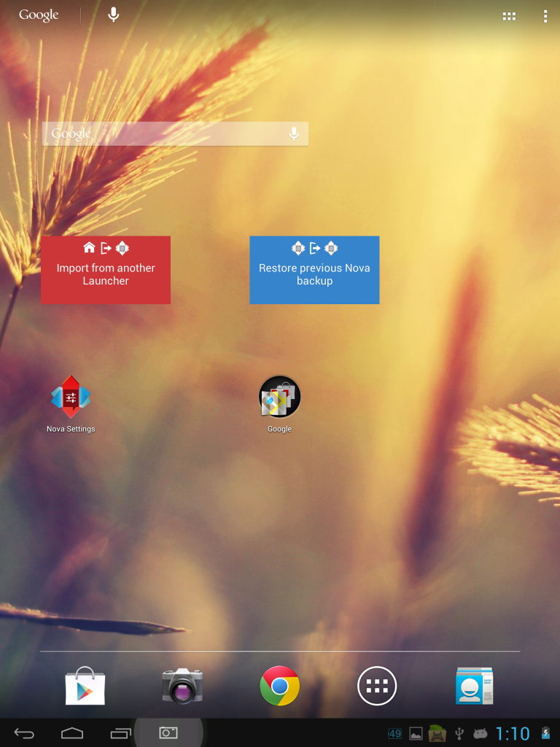Open the People contacts app
The image size is (560, 747).
pos(474,686)
